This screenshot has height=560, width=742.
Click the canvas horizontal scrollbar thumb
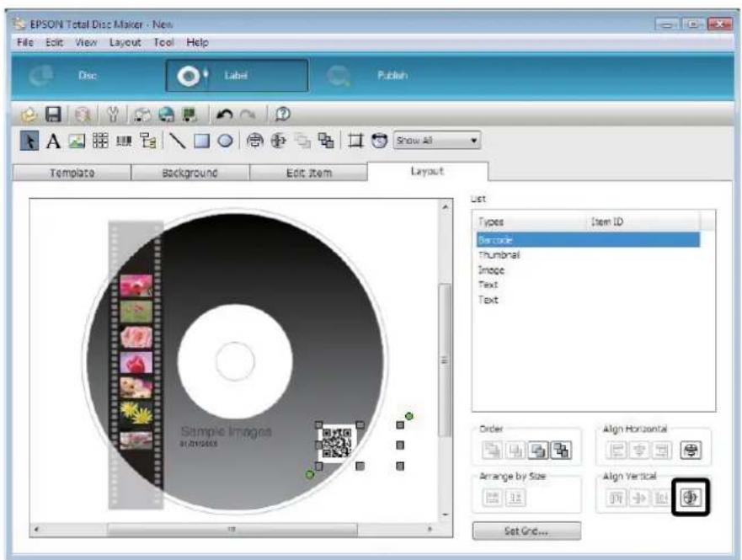[232, 529]
